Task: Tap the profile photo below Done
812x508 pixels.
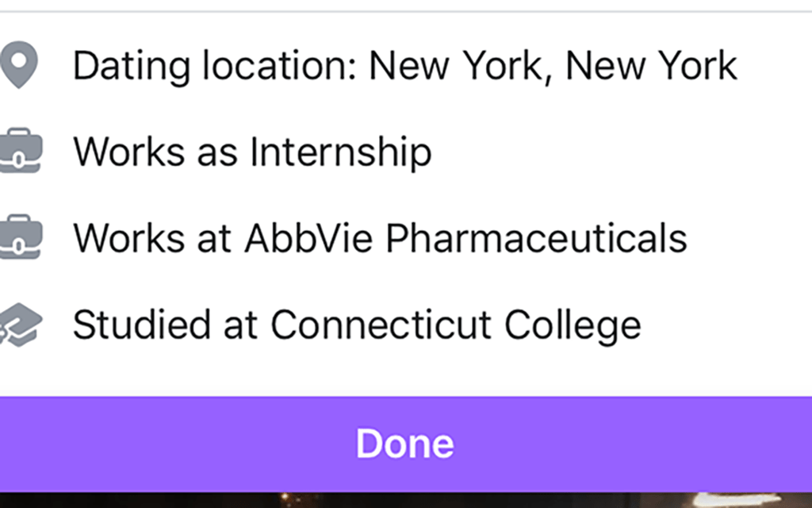Action: click(404, 500)
